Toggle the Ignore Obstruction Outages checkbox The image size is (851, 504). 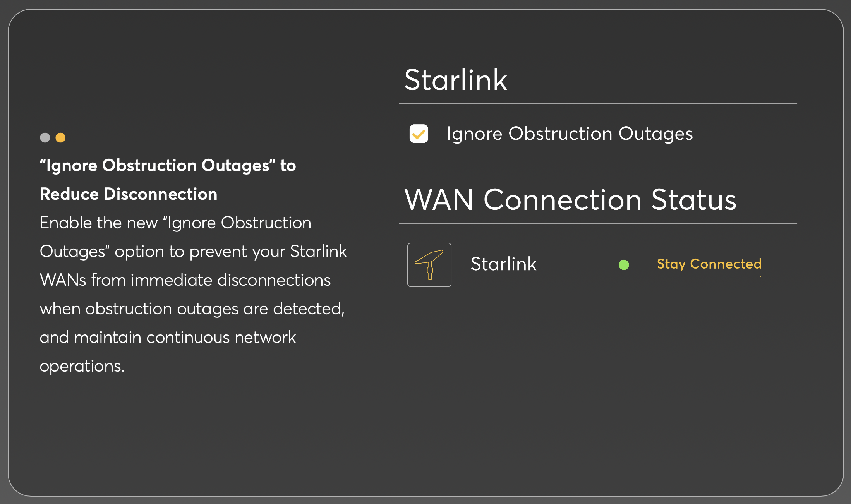(x=419, y=134)
